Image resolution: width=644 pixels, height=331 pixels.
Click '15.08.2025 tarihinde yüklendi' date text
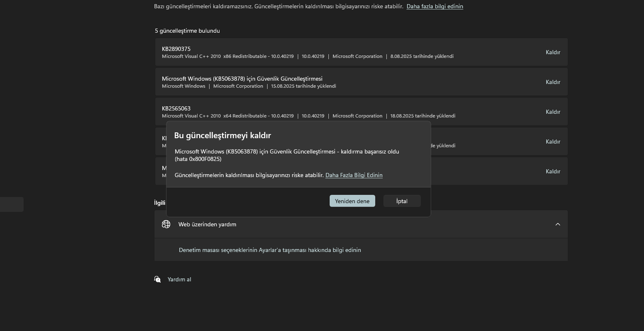[x=303, y=86]
